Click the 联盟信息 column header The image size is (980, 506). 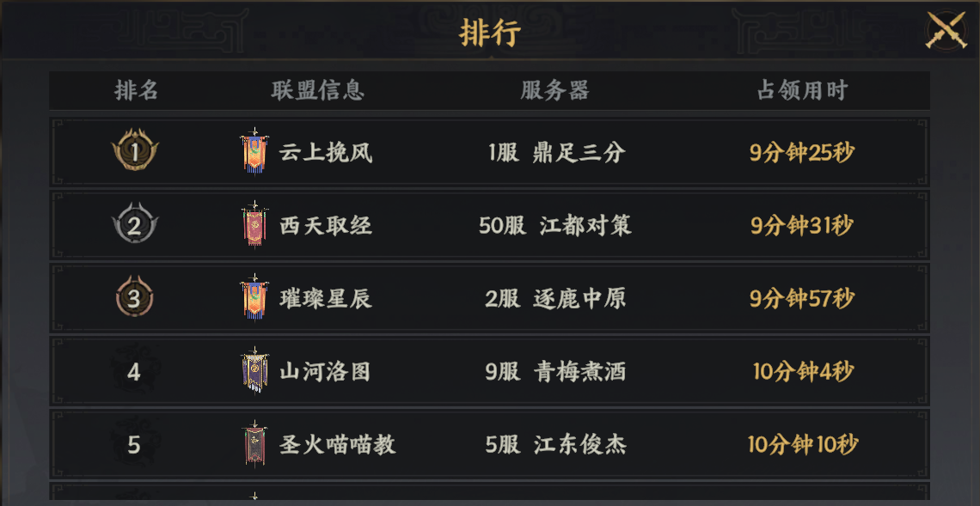[318, 91]
